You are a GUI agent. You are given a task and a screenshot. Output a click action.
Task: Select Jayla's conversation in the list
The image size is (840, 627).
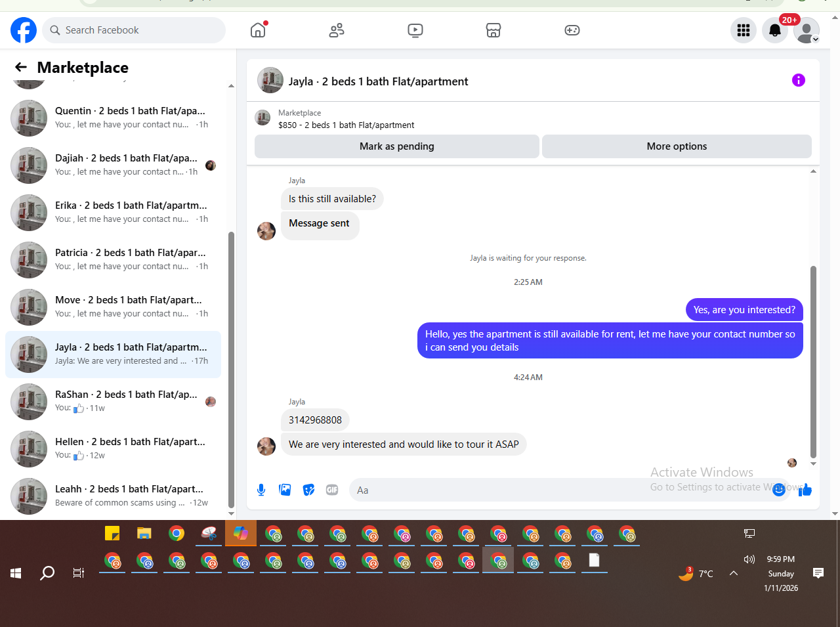coord(113,355)
